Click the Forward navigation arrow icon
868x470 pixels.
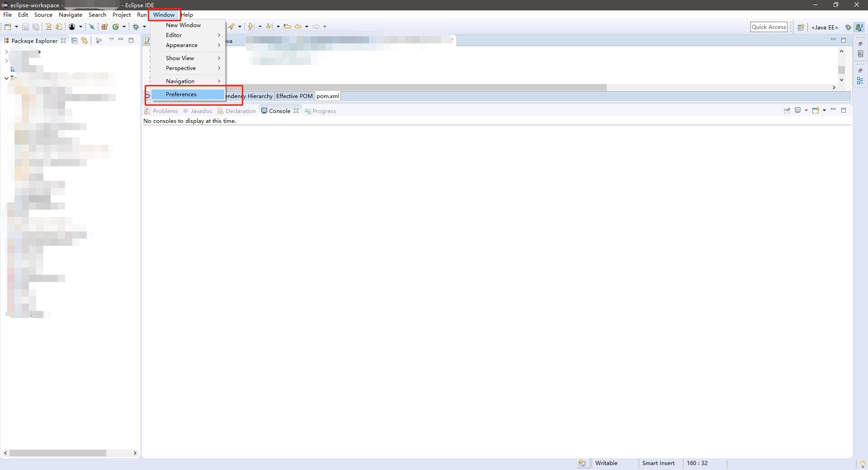(x=316, y=26)
